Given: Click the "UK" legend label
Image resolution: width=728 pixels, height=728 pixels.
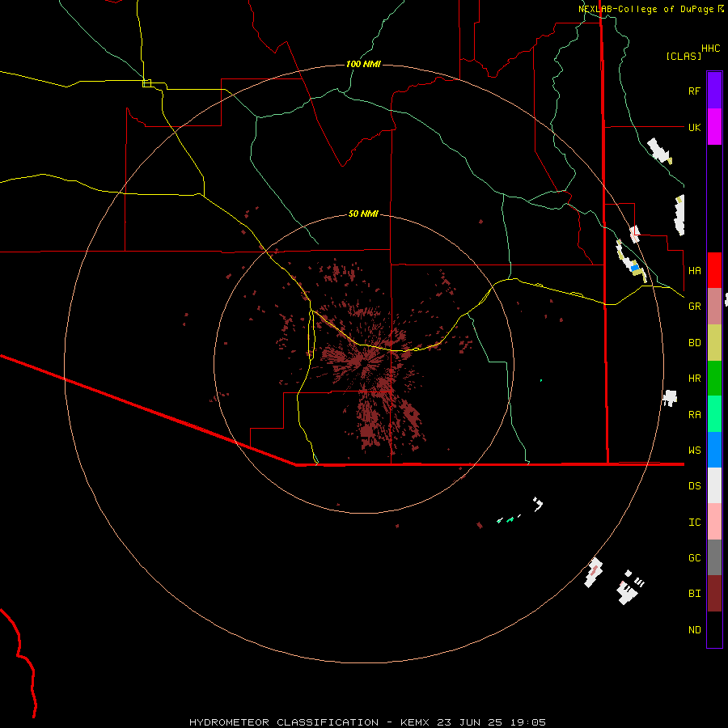Looking at the screenshot, I should click(694, 127).
